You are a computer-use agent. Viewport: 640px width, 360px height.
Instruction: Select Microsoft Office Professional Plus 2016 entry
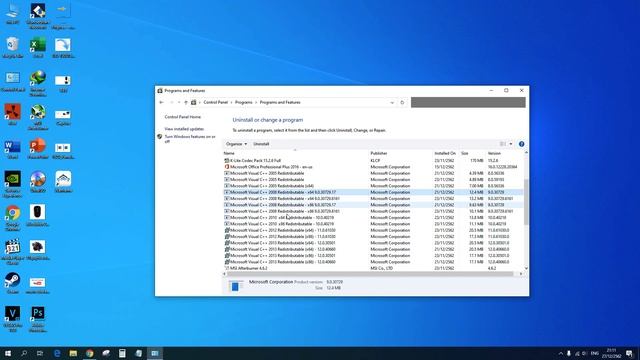point(373,167)
